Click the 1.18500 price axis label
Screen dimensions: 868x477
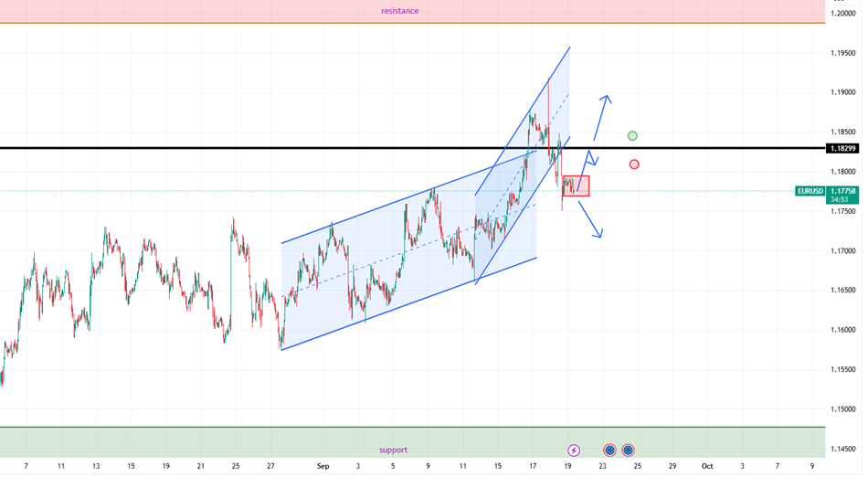(842, 132)
